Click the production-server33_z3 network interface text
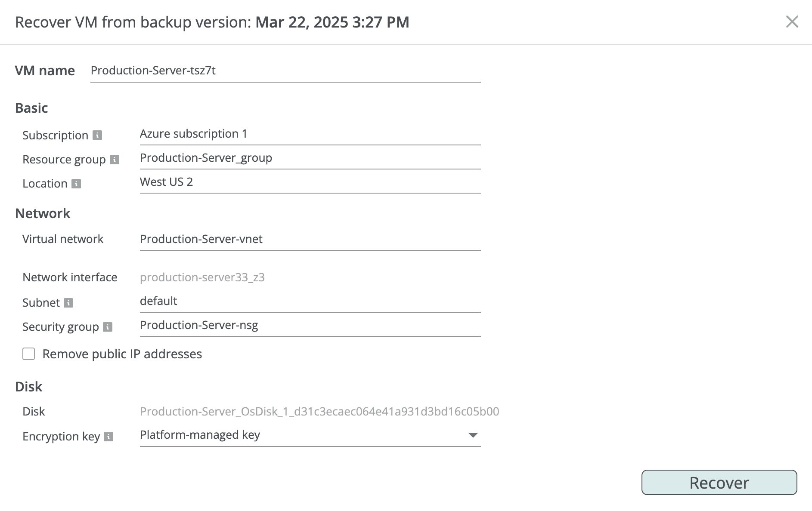This screenshot has height=511, width=812. (202, 277)
